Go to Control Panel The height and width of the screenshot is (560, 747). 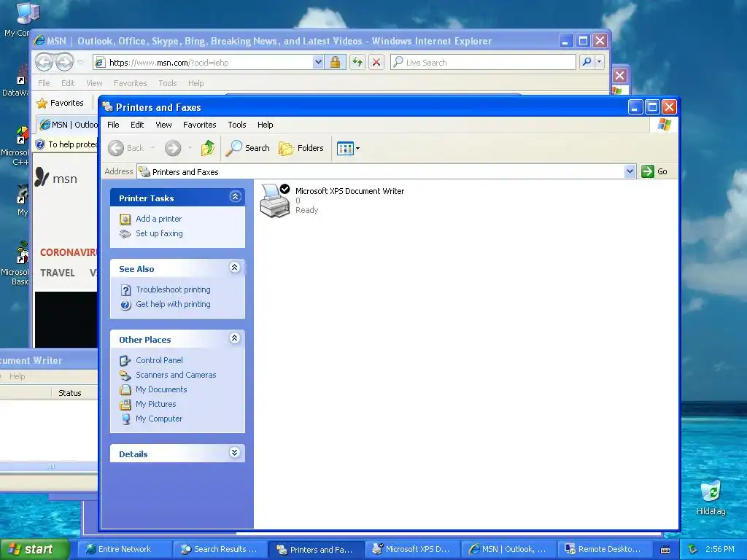159,360
